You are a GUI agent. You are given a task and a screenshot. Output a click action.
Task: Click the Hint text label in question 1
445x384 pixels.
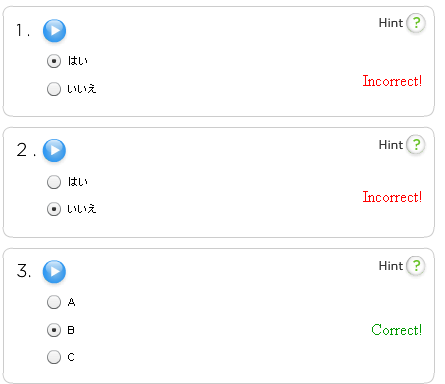tap(391, 23)
